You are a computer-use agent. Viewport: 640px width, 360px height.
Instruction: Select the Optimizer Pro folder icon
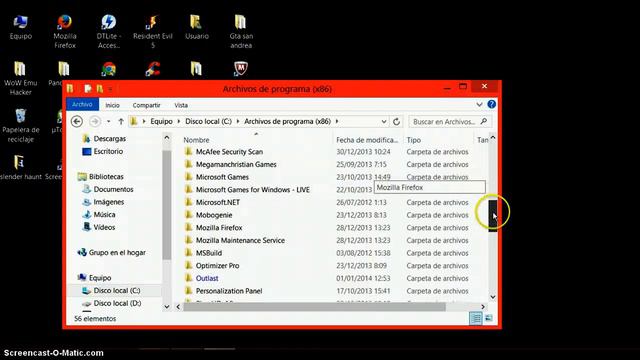189,265
